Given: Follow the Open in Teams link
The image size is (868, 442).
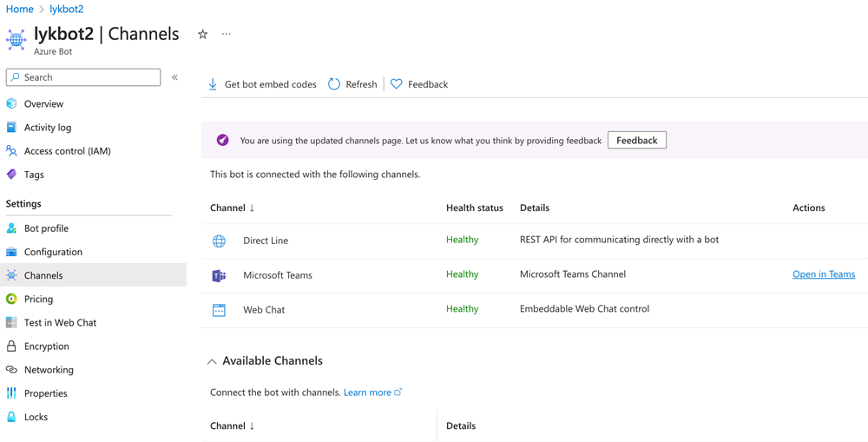Looking at the screenshot, I should tap(823, 274).
